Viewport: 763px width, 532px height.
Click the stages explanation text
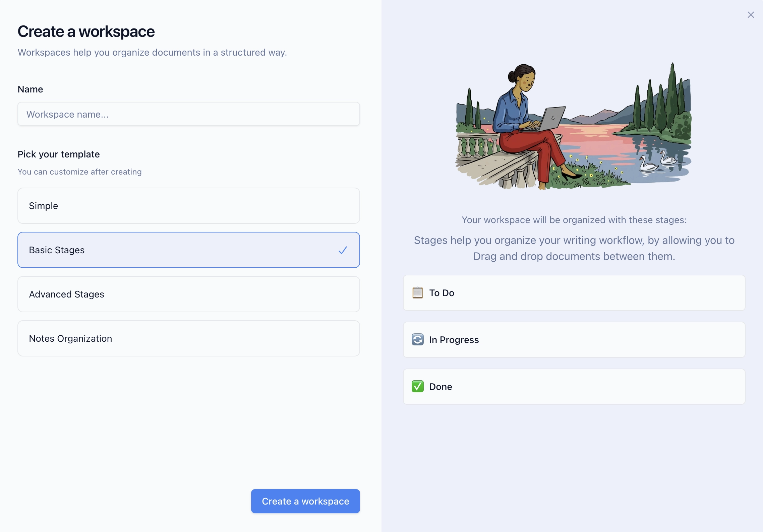[x=574, y=248]
